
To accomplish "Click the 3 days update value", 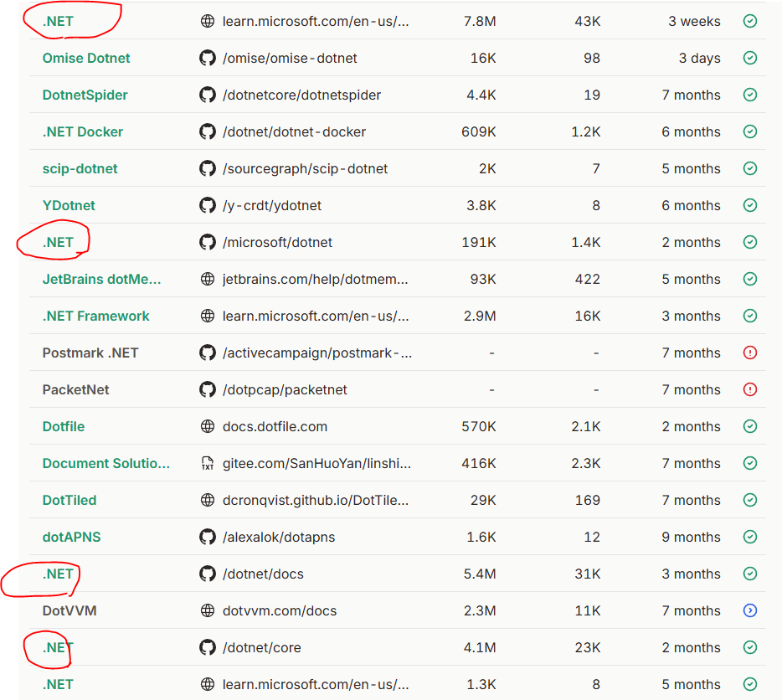I will click(x=699, y=59).
